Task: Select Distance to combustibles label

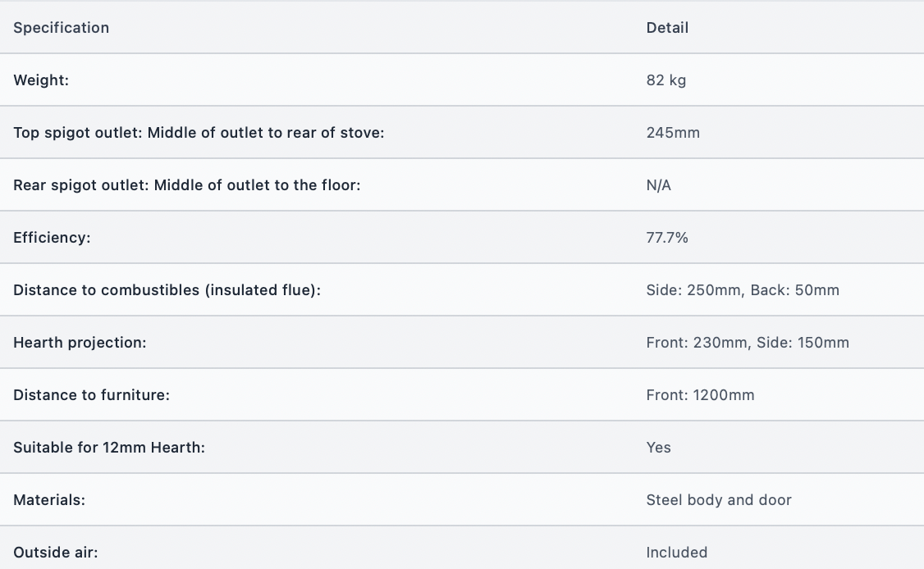Action: pos(167,289)
